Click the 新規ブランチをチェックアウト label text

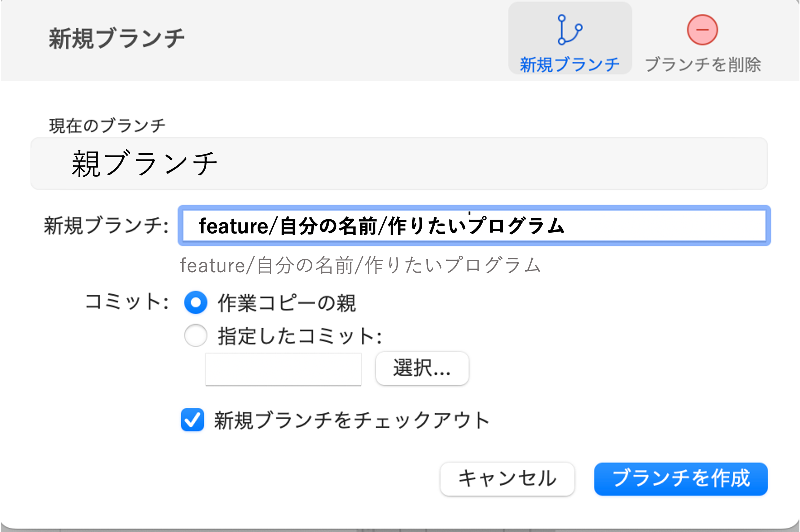[352, 420]
